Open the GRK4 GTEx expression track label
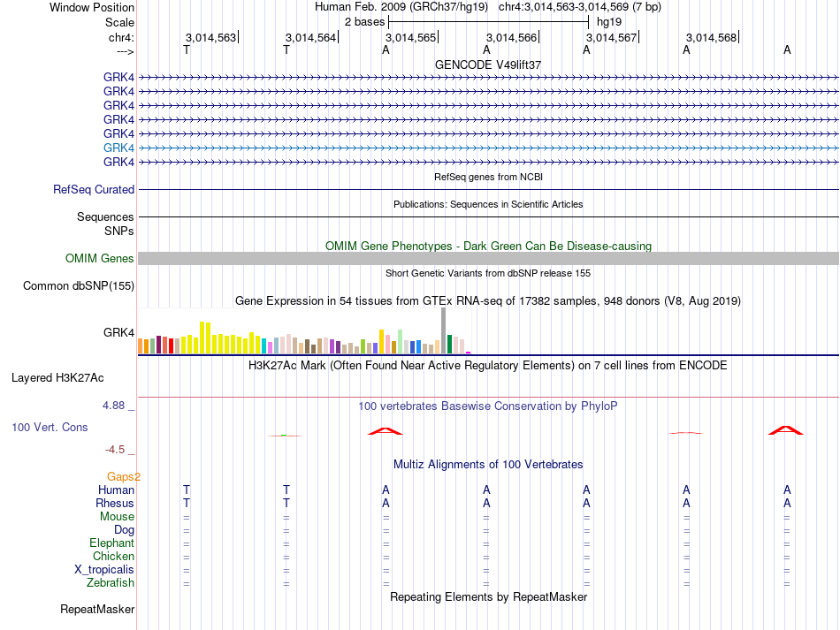 (x=118, y=332)
